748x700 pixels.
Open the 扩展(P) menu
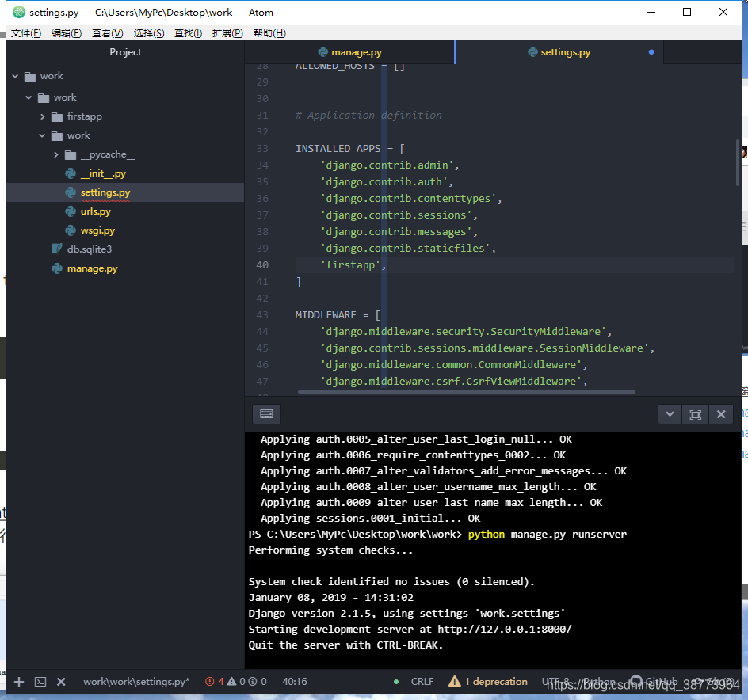227,33
